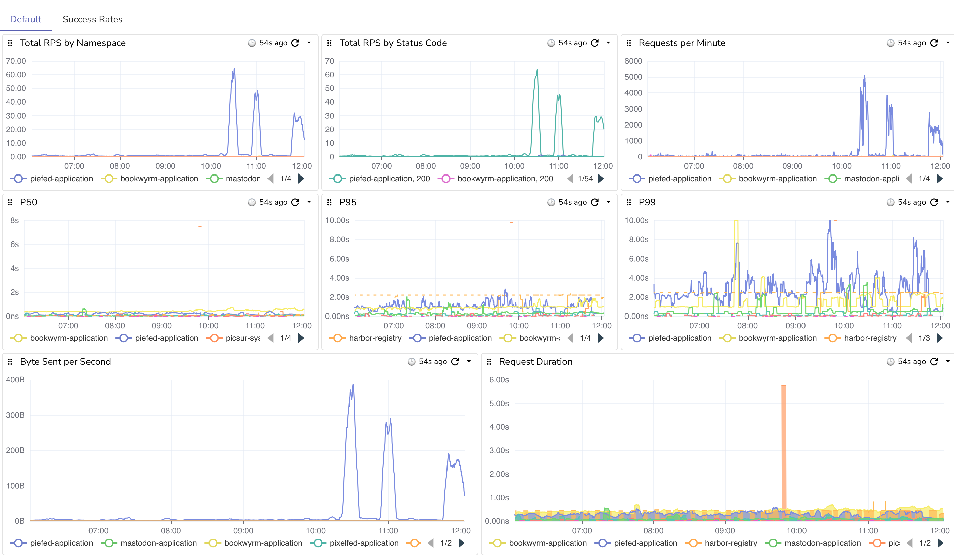
Task: Grab the drag handle of P50 panel
Action: [10, 202]
